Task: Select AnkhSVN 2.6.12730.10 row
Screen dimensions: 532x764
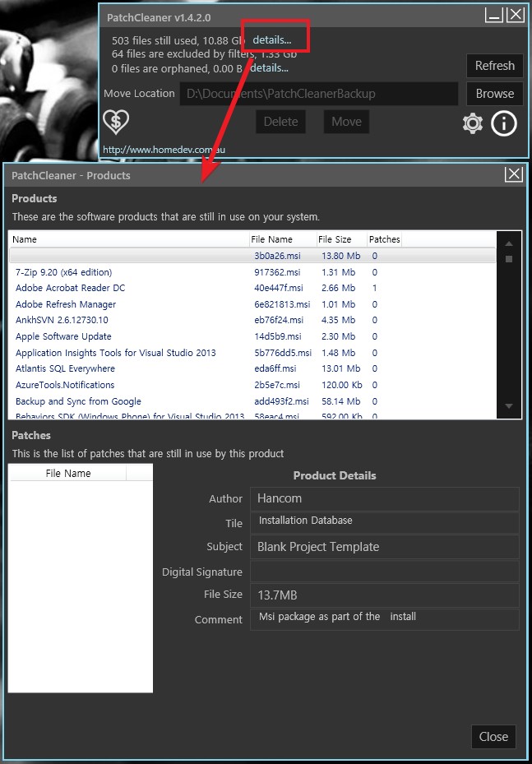Action: coord(252,320)
